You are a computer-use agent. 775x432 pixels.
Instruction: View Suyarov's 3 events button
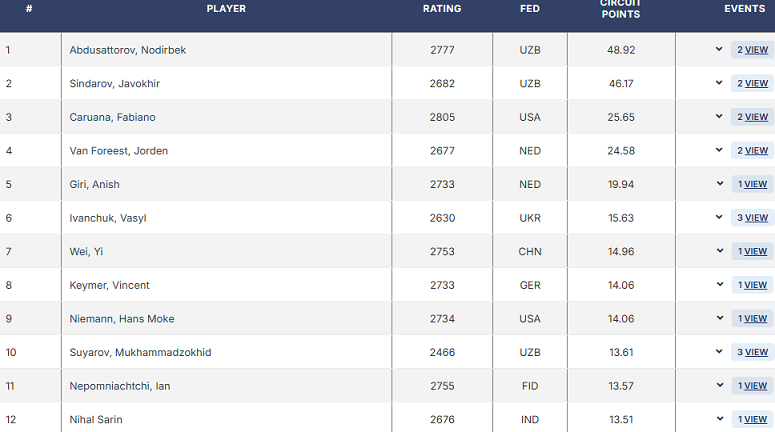point(752,352)
